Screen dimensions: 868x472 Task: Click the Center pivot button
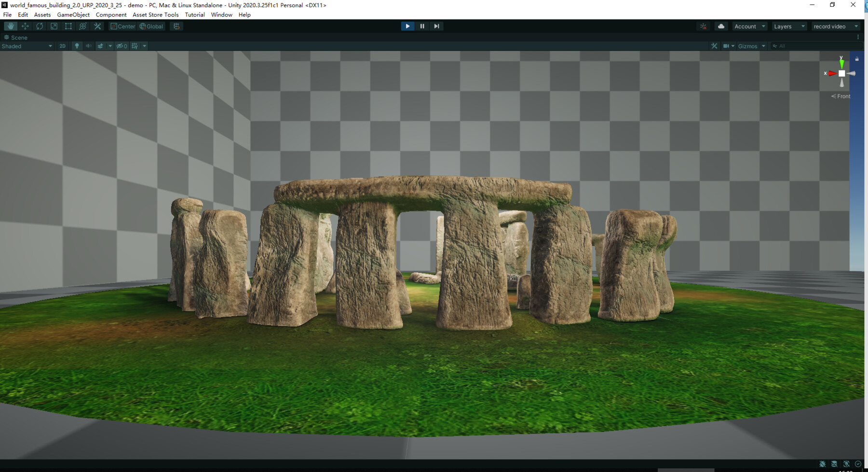123,26
